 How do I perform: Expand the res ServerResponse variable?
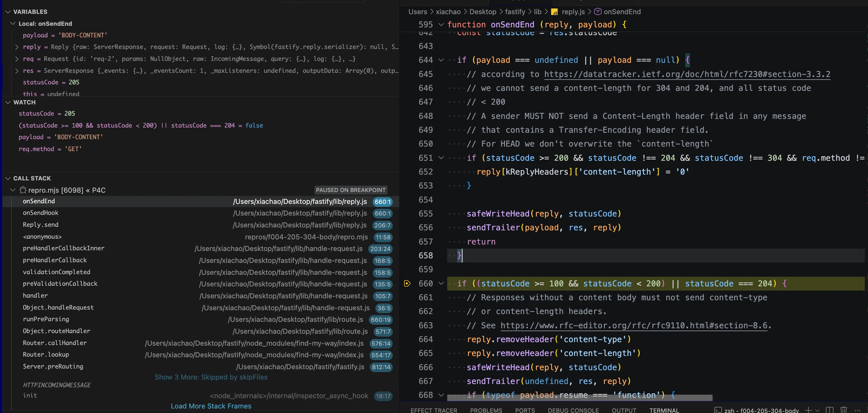coord(17,71)
